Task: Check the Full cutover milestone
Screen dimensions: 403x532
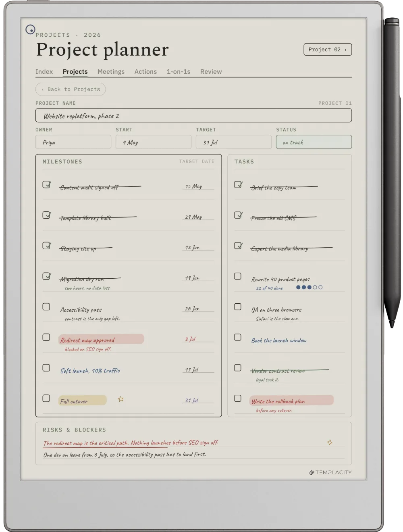Action: coord(46,398)
